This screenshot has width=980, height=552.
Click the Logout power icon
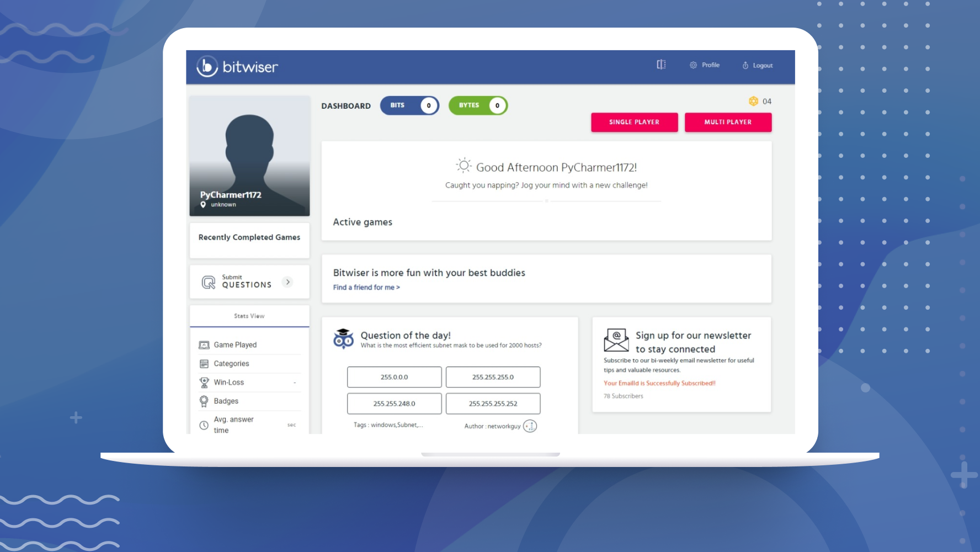click(745, 65)
